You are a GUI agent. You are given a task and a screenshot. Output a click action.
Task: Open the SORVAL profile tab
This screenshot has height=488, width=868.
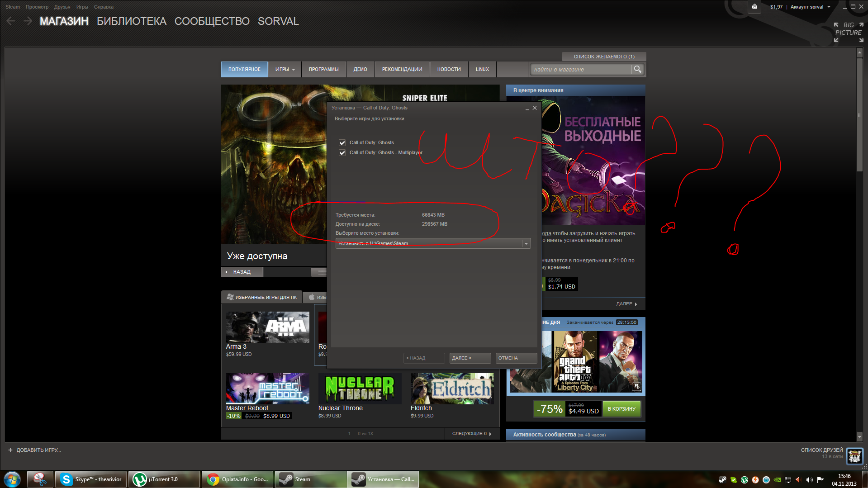[x=278, y=21]
